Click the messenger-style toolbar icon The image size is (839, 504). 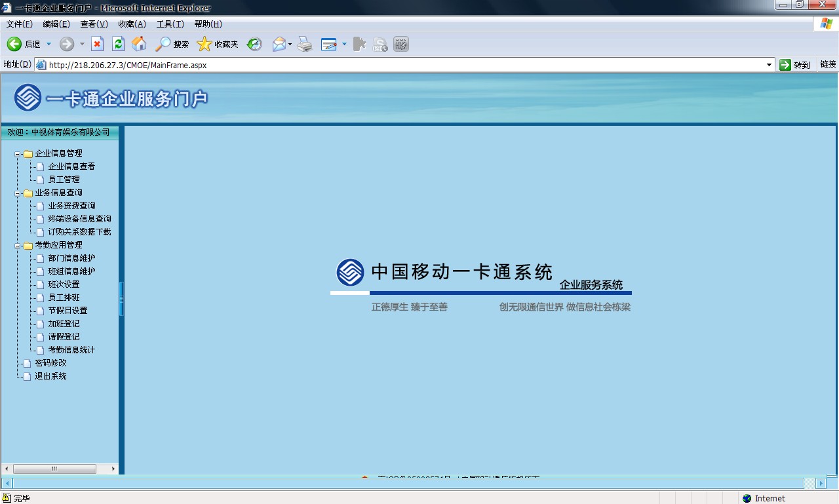(380, 44)
